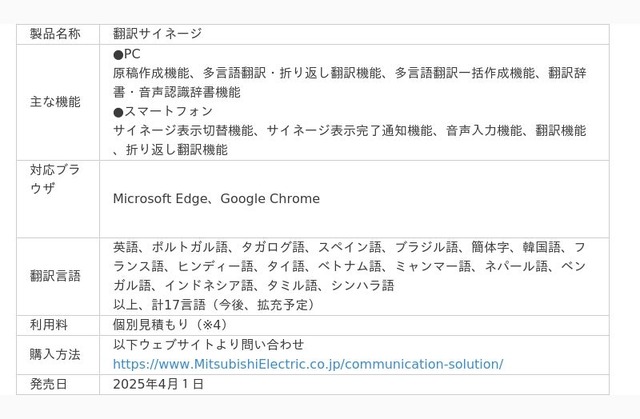Click the 以下ウェブサイトより問い合わせ text

(209, 345)
